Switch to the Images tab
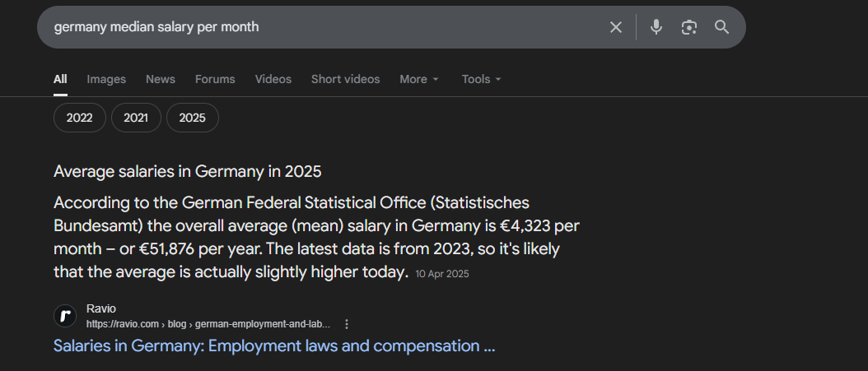The width and height of the screenshot is (868, 371). (x=106, y=79)
